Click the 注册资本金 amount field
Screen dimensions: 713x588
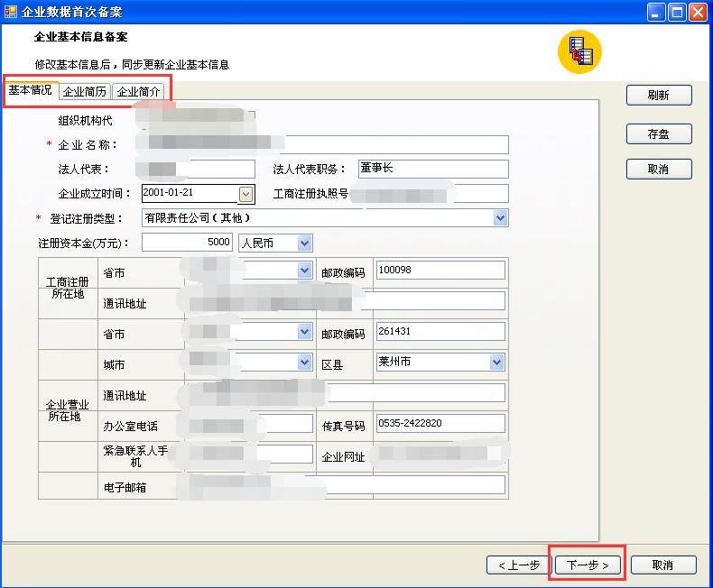[x=188, y=243]
